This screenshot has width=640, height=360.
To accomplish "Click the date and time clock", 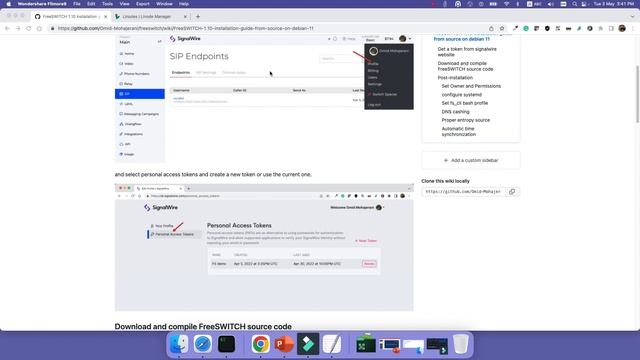I will pyautogui.click(x=614, y=4).
